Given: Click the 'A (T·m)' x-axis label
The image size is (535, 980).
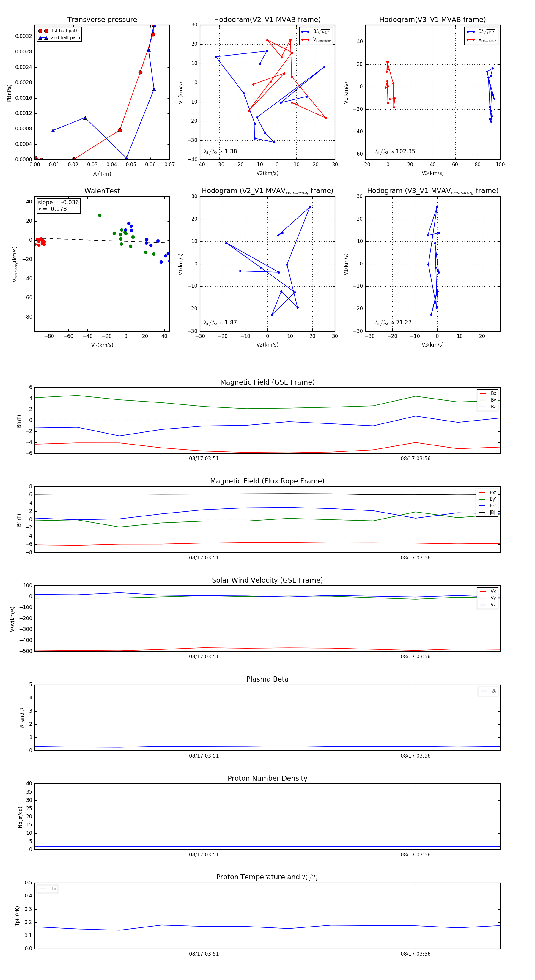Looking at the screenshot, I should [102, 173].
